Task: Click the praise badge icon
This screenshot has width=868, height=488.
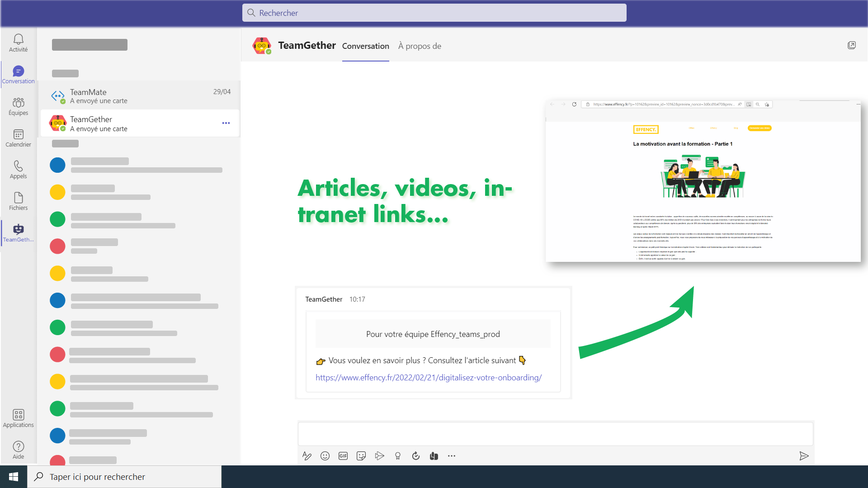Action: 398,456
